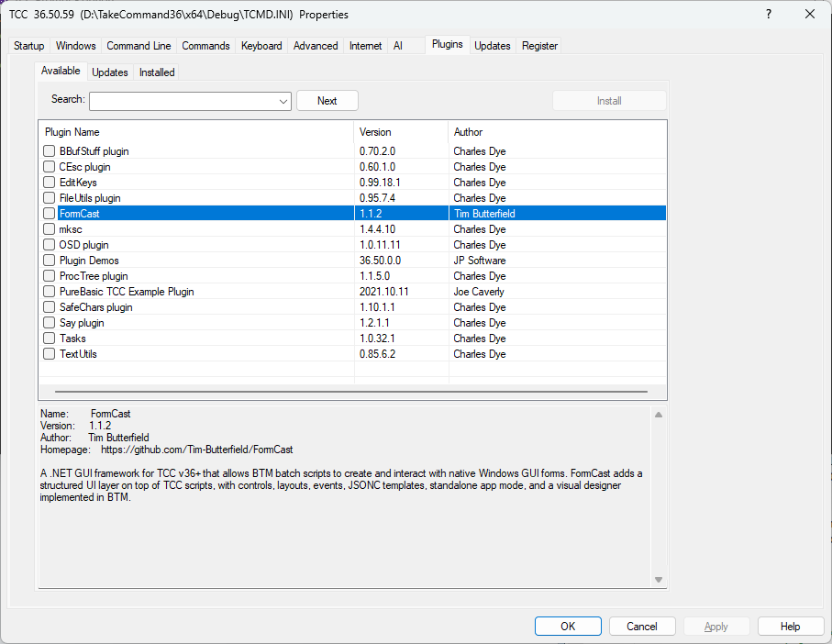This screenshot has width=832, height=644.
Task: Tick the SafeChars plugin checkbox
Action: pos(49,307)
